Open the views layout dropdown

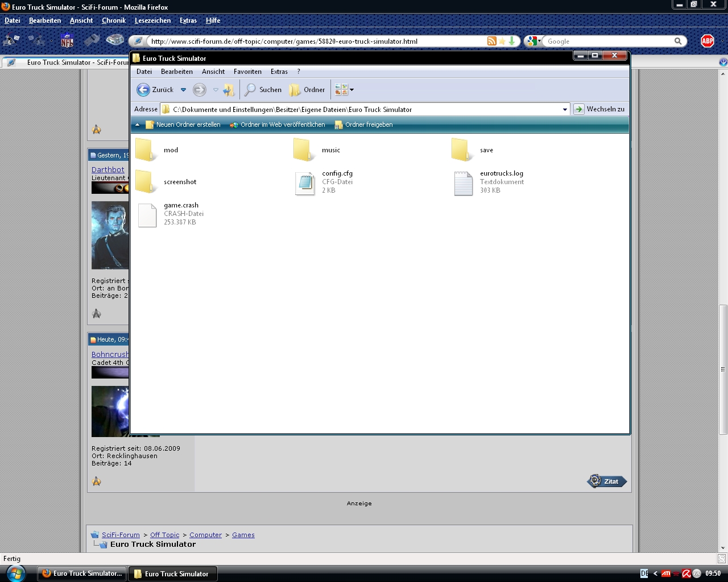pyautogui.click(x=345, y=90)
